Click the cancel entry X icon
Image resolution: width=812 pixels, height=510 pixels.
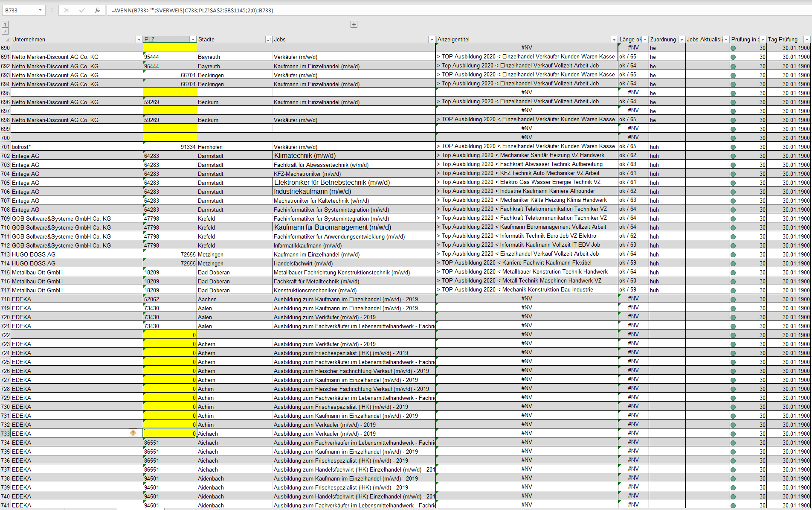pos(67,10)
